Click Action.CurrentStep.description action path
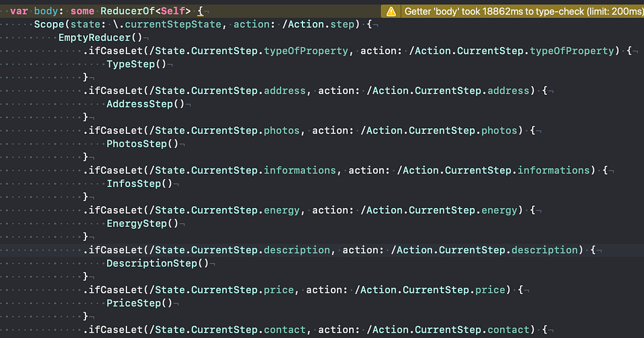This screenshot has width=644, height=338. click(x=484, y=250)
